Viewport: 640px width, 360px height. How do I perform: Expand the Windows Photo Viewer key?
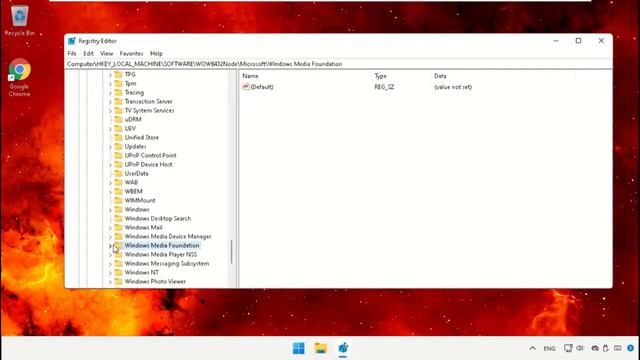(110, 282)
